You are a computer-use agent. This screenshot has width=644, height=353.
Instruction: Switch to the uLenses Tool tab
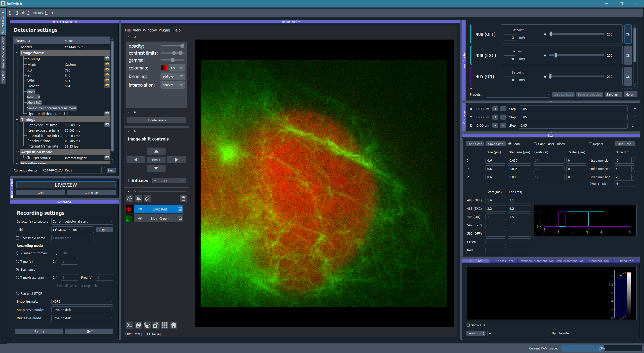tap(504, 261)
